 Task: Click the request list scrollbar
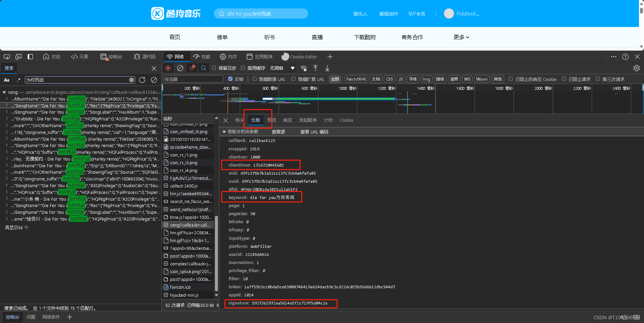[x=216, y=253]
